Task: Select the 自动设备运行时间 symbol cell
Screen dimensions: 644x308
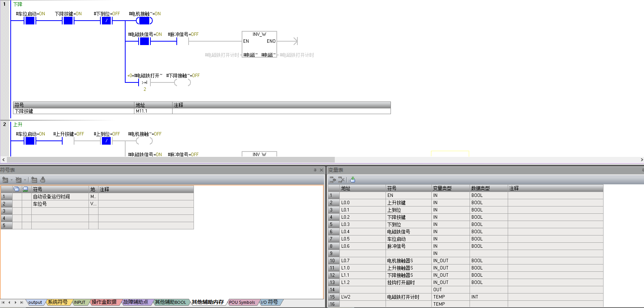Action: (60, 197)
